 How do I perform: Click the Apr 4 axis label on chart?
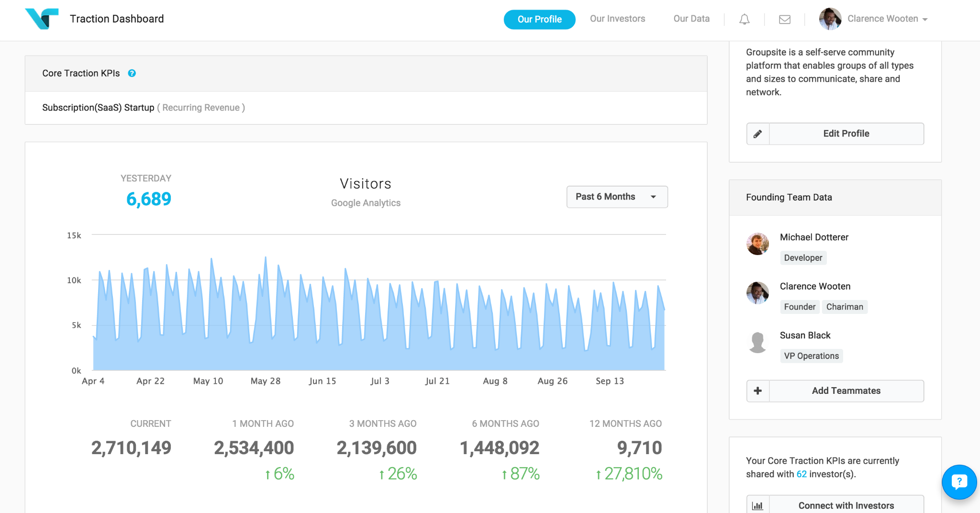93,381
